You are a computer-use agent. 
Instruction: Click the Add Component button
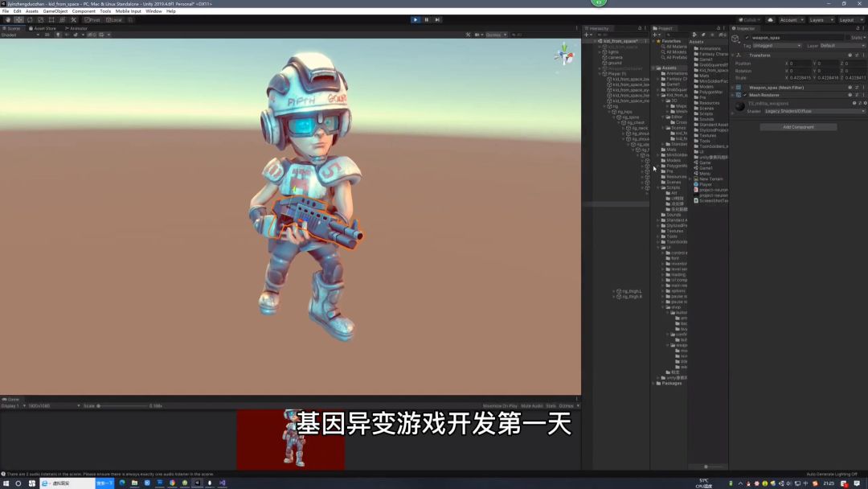point(798,127)
